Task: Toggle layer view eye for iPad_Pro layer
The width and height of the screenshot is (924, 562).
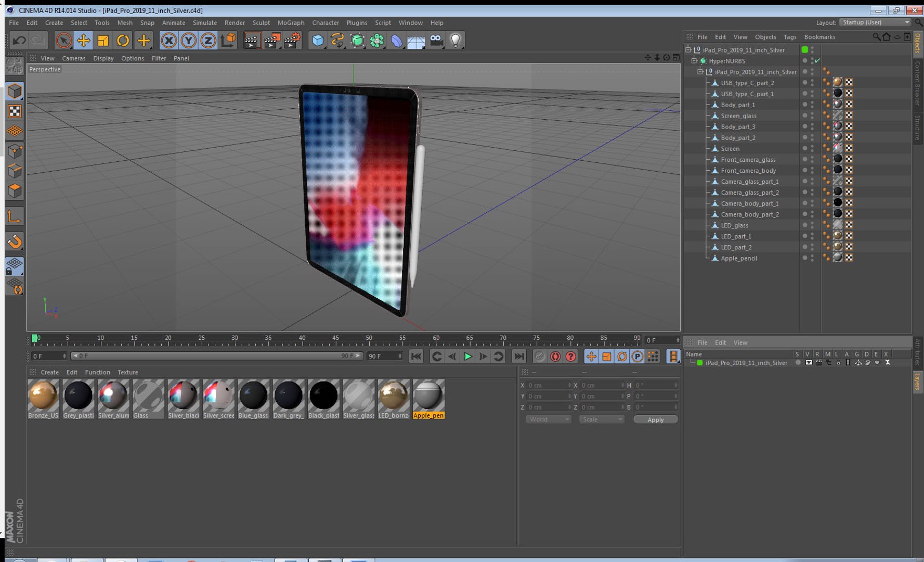Action: pos(808,363)
